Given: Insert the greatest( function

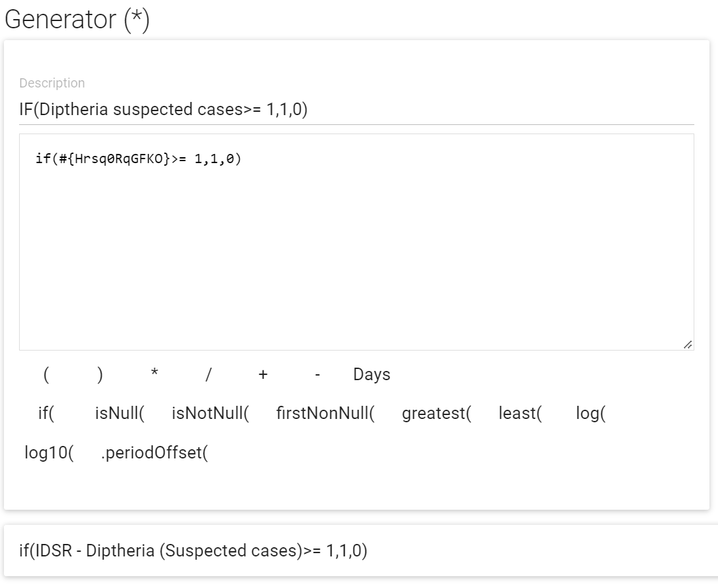Looking at the screenshot, I should click(437, 413).
